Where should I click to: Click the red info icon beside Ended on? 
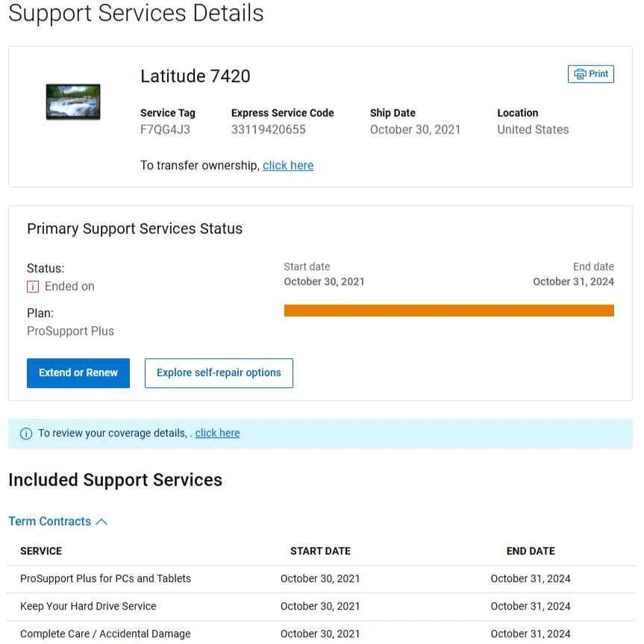point(33,287)
